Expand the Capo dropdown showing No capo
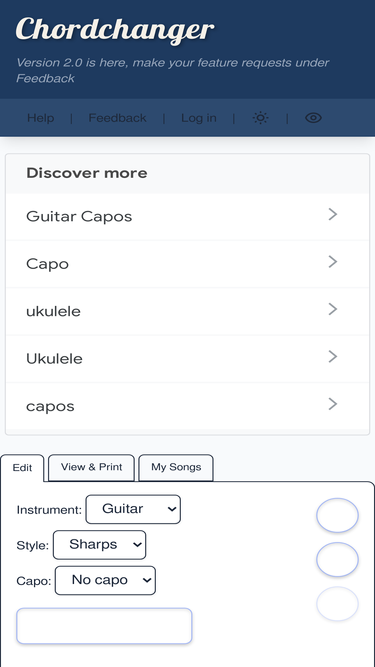Screen dimensions: 375x667 [x=105, y=580]
